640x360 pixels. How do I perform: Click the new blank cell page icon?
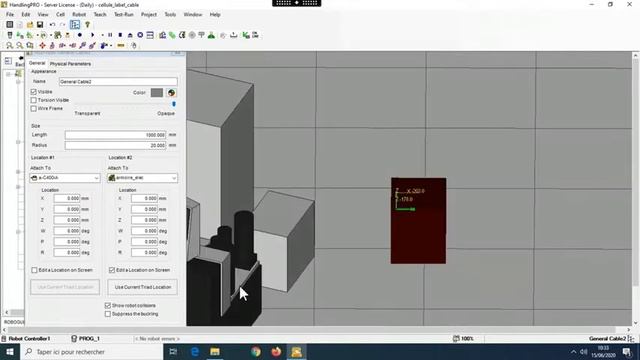click(x=20, y=24)
